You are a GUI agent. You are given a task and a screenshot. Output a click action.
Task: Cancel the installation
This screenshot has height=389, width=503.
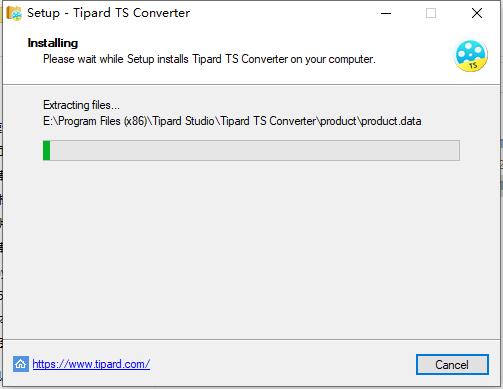pos(452,365)
